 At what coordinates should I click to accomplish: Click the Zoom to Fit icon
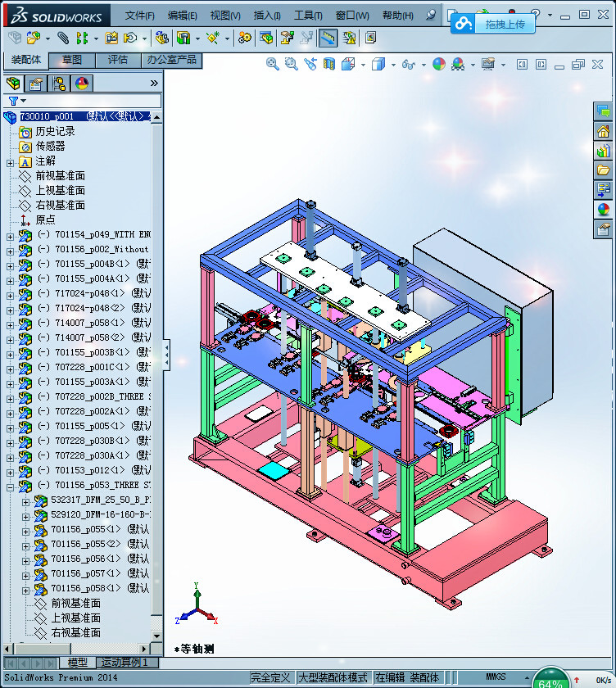point(273,64)
